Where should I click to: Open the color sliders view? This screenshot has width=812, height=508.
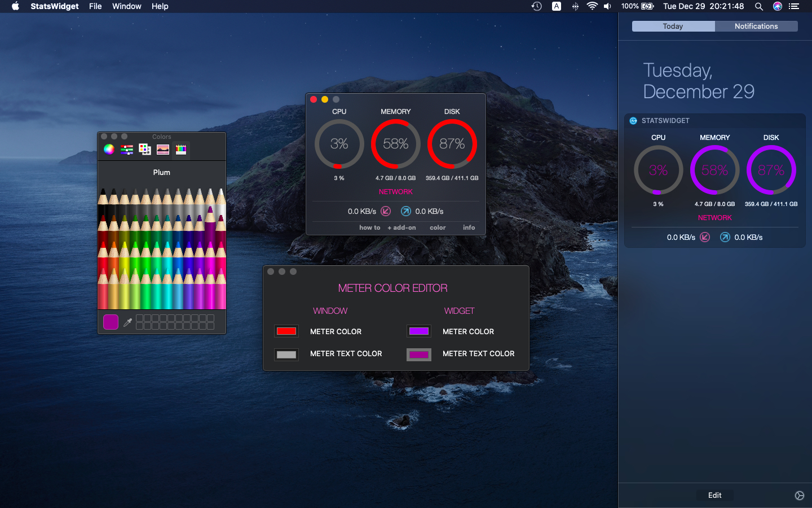pyautogui.click(x=126, y=149)
